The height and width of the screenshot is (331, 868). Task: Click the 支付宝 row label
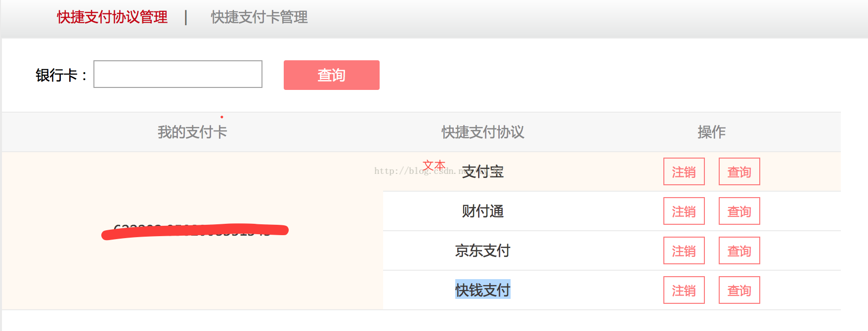[482, 171]
